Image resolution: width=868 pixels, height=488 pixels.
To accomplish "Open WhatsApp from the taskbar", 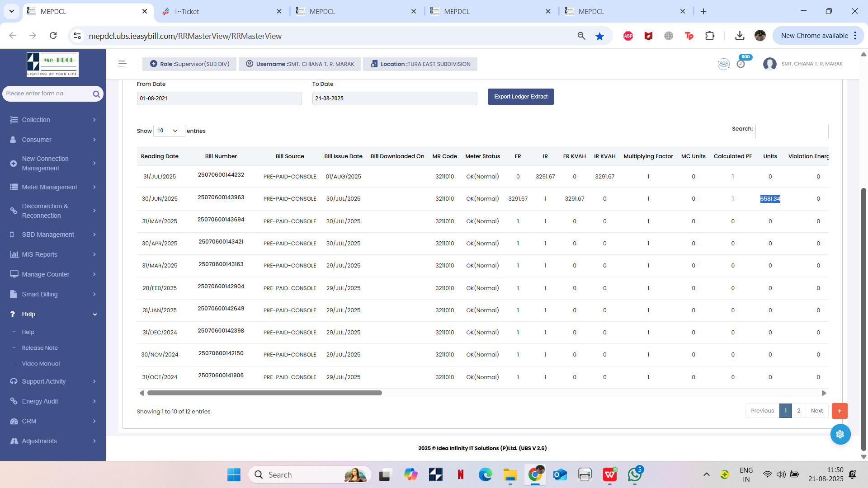I will pos(634,474).
